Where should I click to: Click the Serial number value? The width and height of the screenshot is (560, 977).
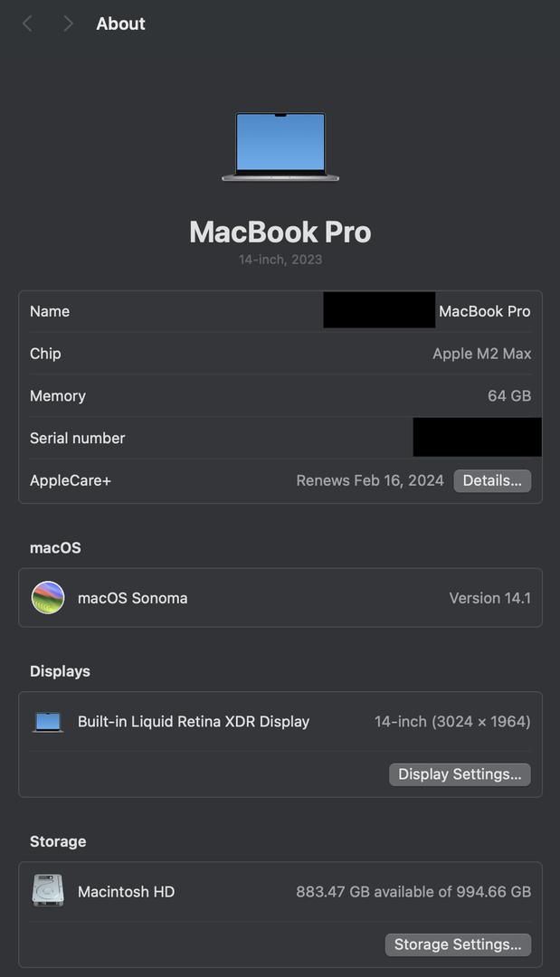[x=477, y=438]
